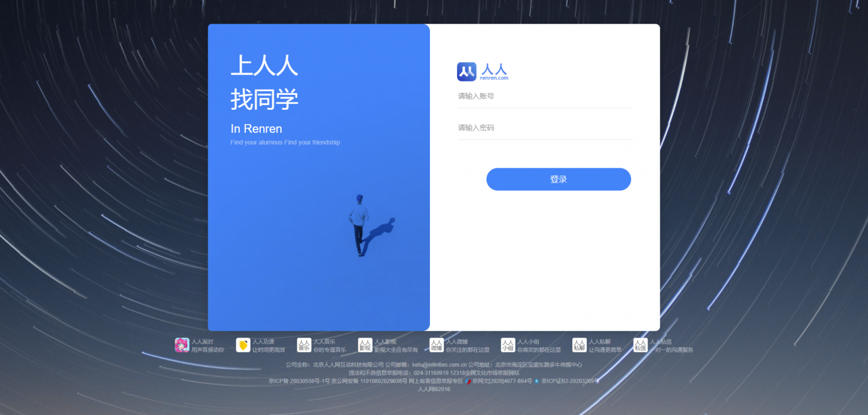Click the 你喜欢的都在这里 subtitle text
Image resolution: width=868 pixels, height=415 pixels.
(539, 350)
